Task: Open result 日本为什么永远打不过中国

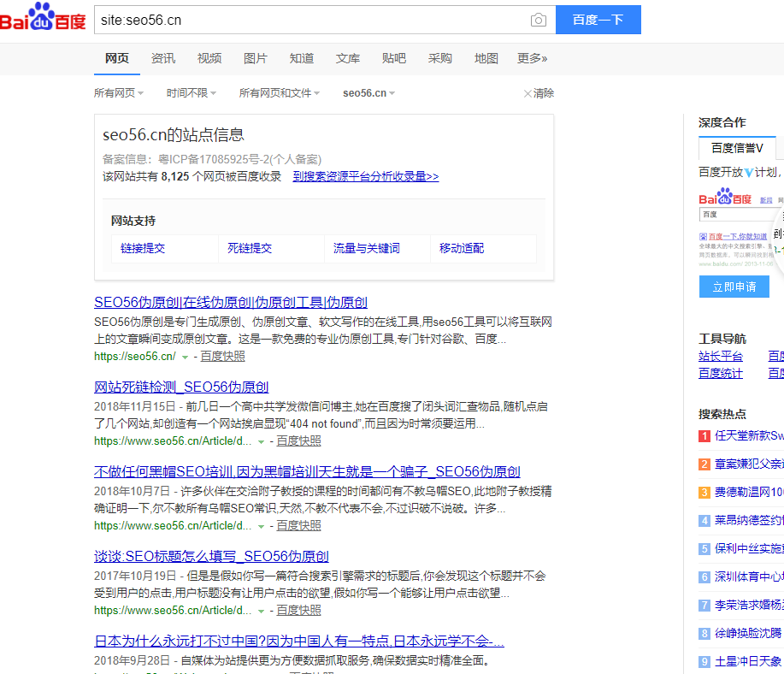Action: pyautogui.click(x=299, y=641)
